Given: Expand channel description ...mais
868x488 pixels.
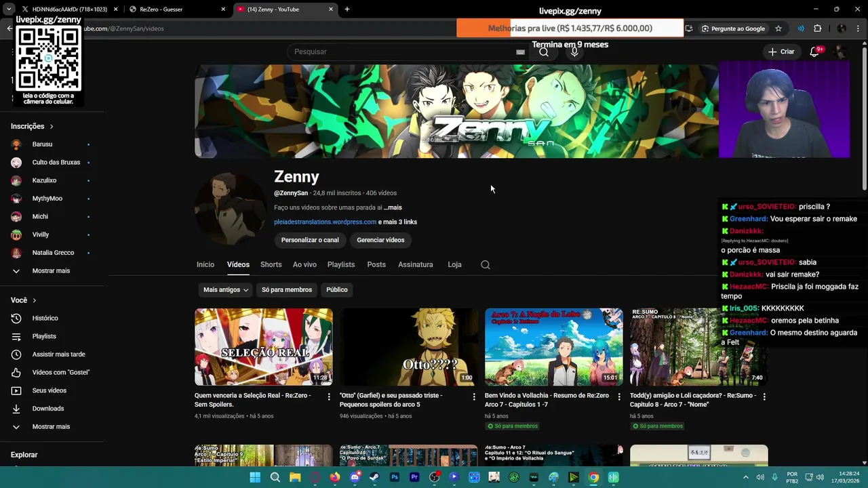Looking at the screenshot, I should 393,207.
